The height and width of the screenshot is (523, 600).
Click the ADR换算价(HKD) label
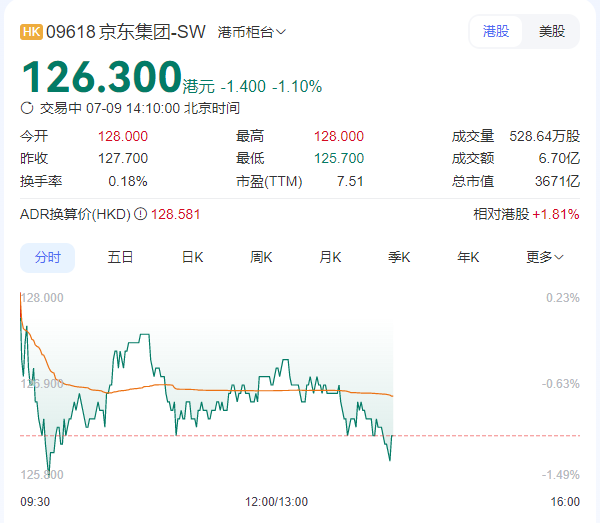click(x=75, y=214)
